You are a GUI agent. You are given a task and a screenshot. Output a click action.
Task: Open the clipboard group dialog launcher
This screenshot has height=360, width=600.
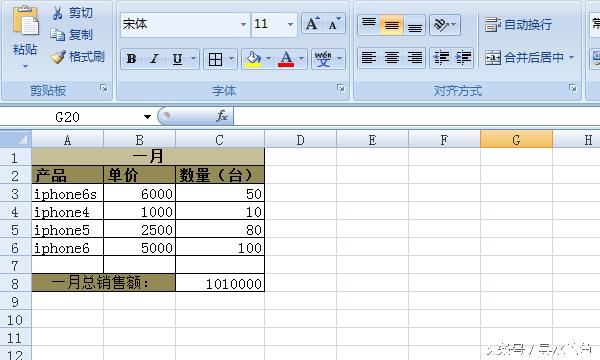(x=104, y=88)
